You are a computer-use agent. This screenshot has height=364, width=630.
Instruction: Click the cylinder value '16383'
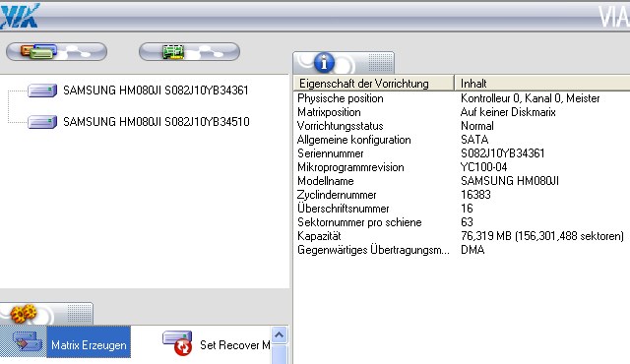[475, 195]
